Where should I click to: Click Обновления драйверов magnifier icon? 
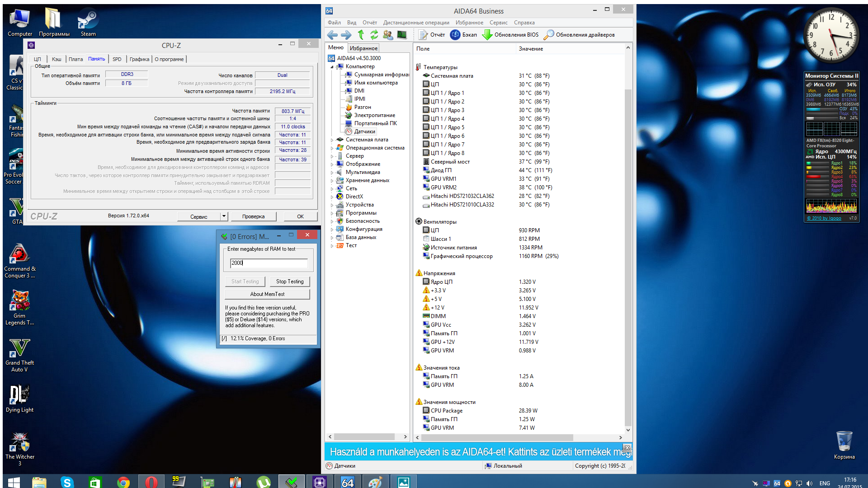coord(548,35)
